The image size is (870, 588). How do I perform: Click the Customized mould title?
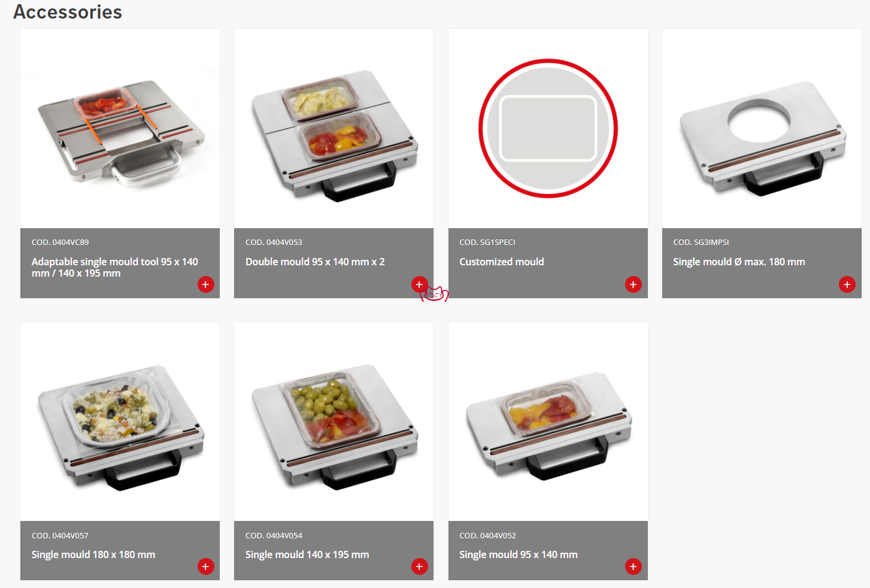(x=502, y=262)
